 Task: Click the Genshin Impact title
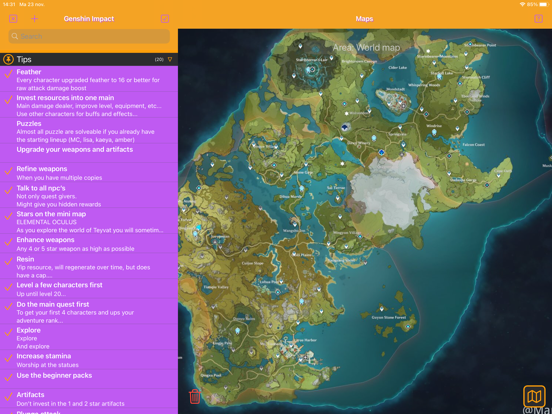89,19
